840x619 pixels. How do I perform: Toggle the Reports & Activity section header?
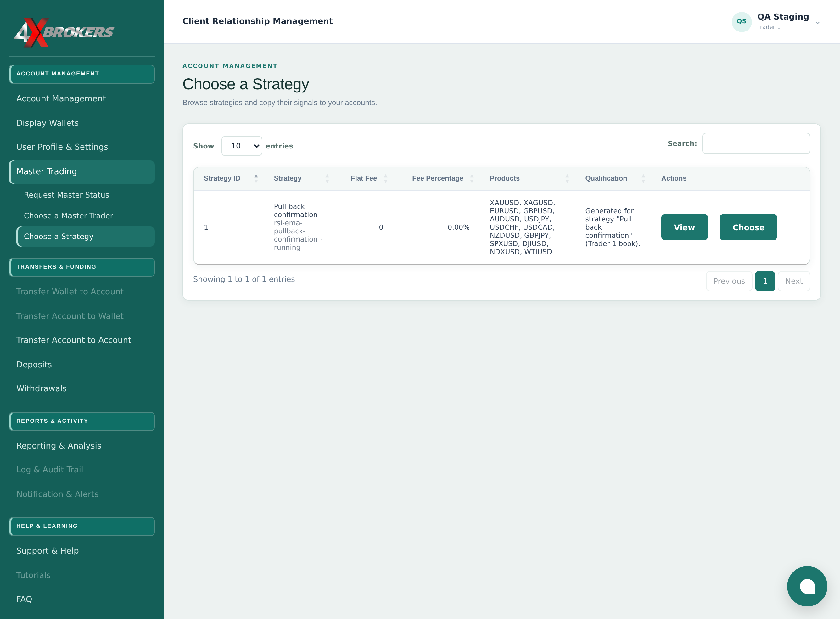tap(82, 421)
